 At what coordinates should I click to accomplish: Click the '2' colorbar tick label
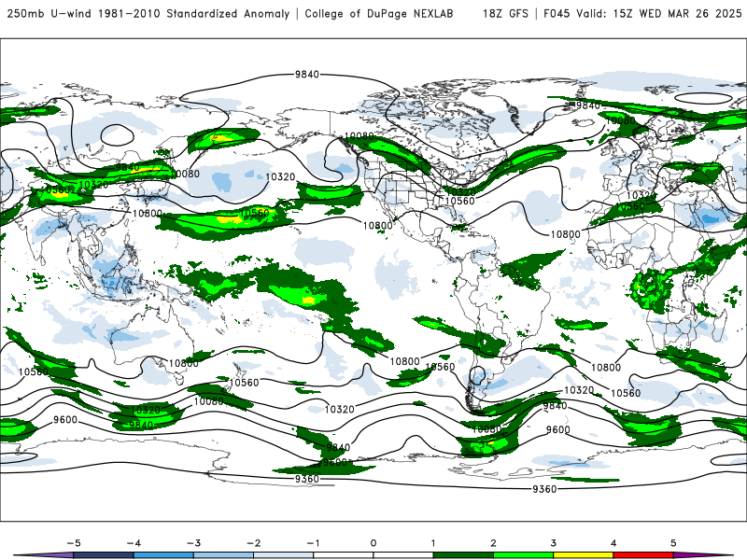[x=493, y=543]
